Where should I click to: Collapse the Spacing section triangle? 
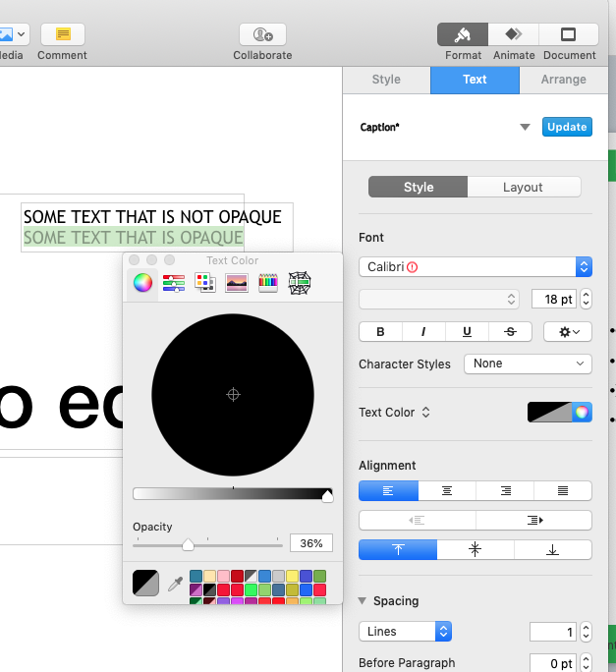coord(363,601)
